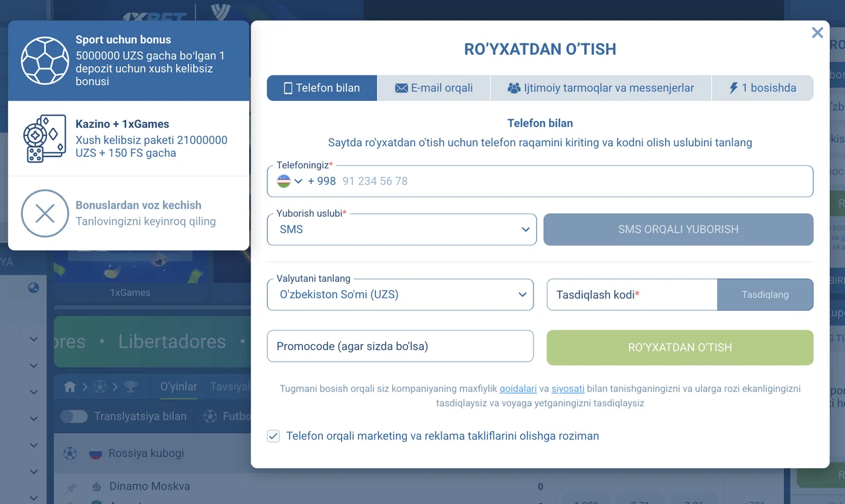The width and height of the screenshot is (845, 504).
Task: Select the Sport uchun bonus football icon
Action: [x=45, y=60]
